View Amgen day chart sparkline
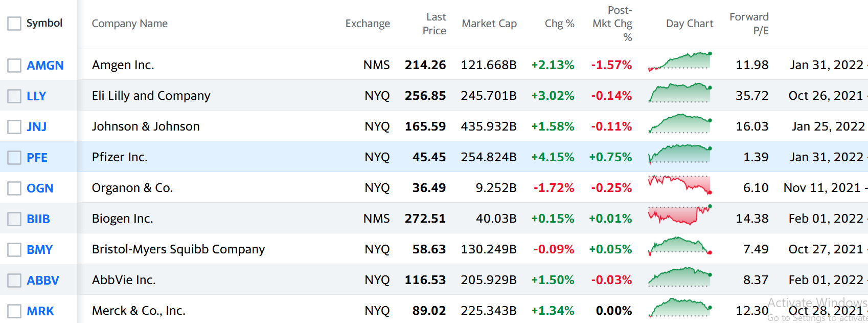868x323 pixels. click(x=680, y=62)
